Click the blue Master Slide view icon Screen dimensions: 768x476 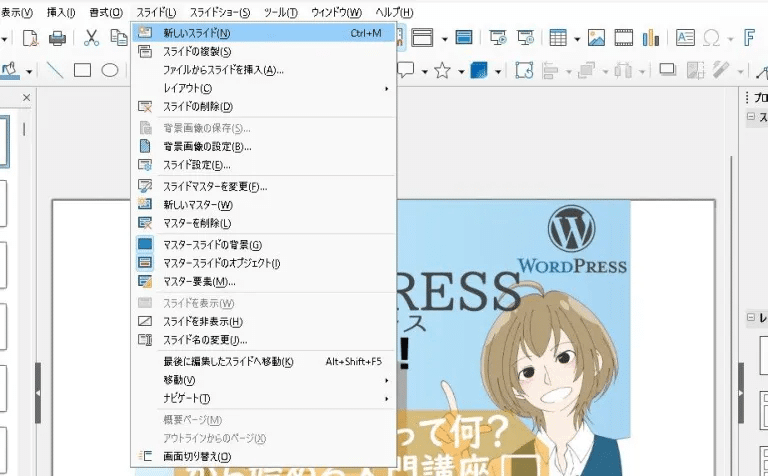pyautogui.click(x=463, y=37)
